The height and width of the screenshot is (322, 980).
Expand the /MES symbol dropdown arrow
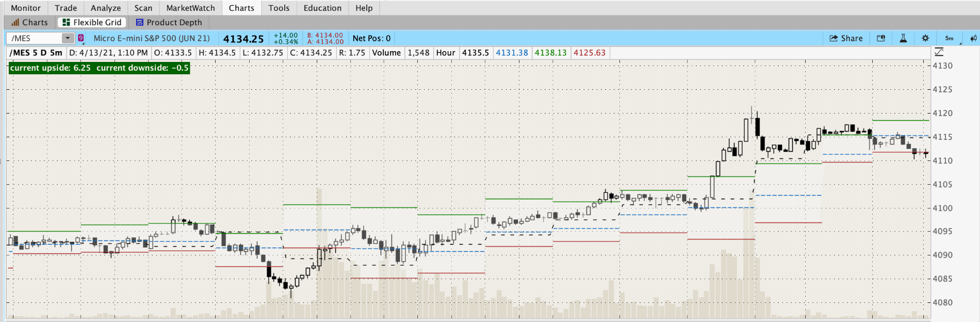(x=68, y=38)
